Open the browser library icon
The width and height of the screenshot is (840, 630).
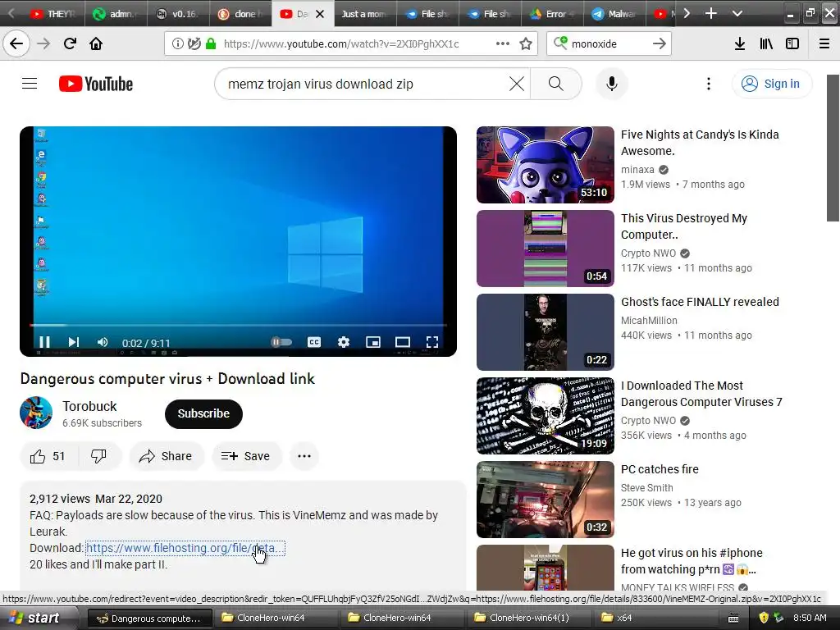(x=766, y=44)
